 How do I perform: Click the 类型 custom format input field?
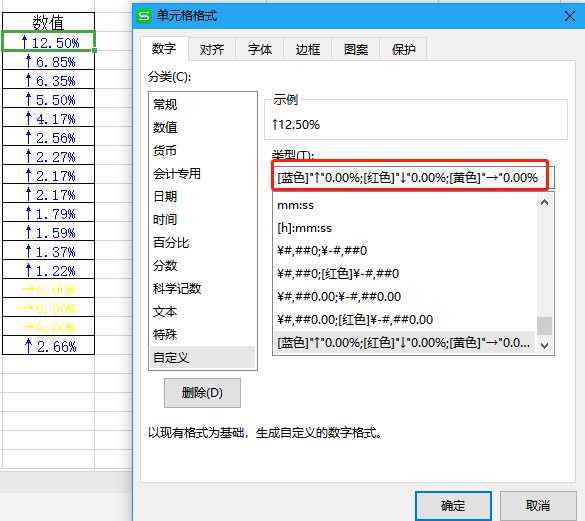coord(413,178)
